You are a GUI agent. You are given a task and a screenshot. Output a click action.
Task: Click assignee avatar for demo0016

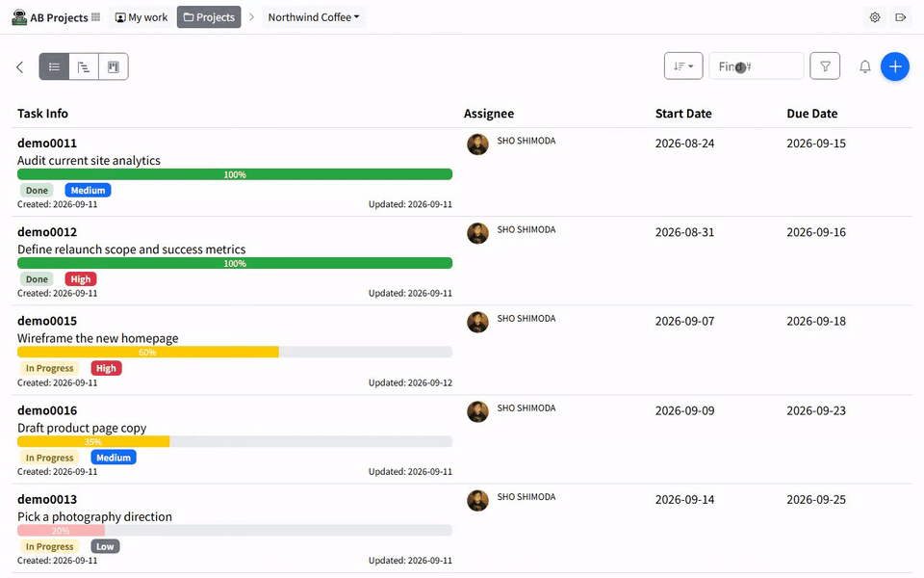(478, 411)
